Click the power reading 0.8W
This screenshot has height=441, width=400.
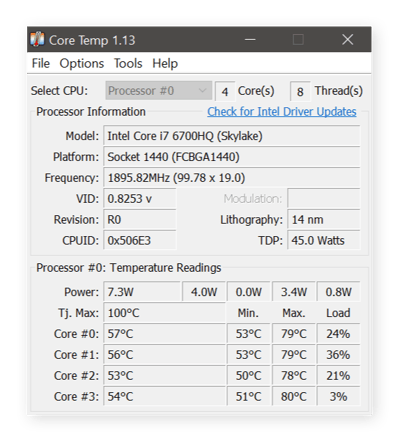338,292
